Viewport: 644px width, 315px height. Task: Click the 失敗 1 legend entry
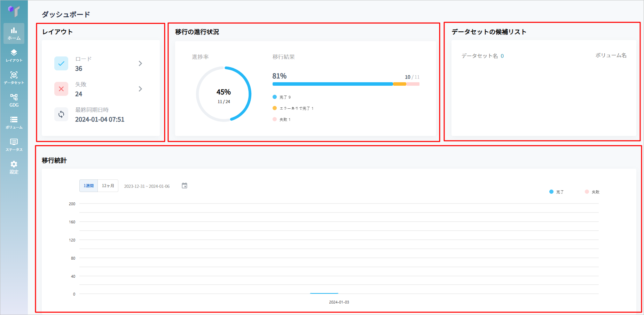[282, 120]
